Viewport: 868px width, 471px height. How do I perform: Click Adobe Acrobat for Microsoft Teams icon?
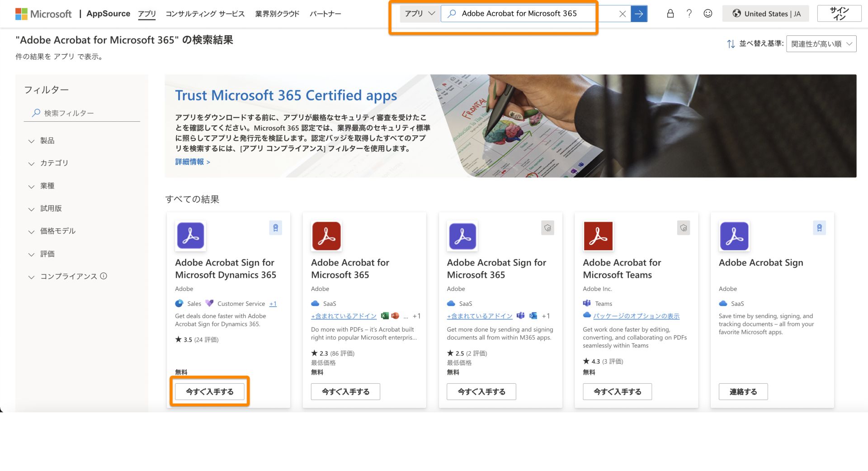(x=598, y=236)
